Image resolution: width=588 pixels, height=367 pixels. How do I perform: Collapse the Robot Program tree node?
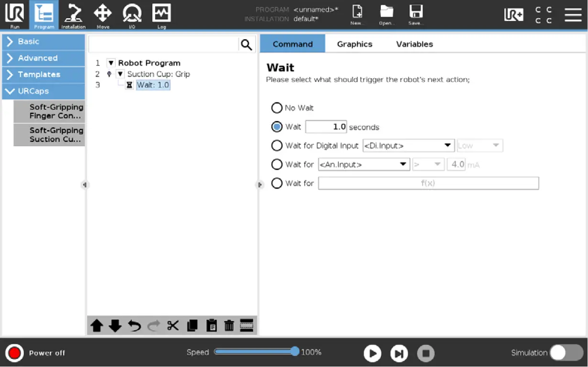point(111,63)
